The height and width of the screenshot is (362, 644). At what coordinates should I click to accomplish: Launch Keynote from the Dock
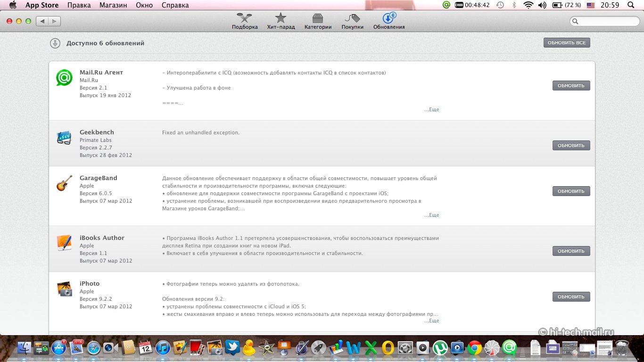(284, 348)
